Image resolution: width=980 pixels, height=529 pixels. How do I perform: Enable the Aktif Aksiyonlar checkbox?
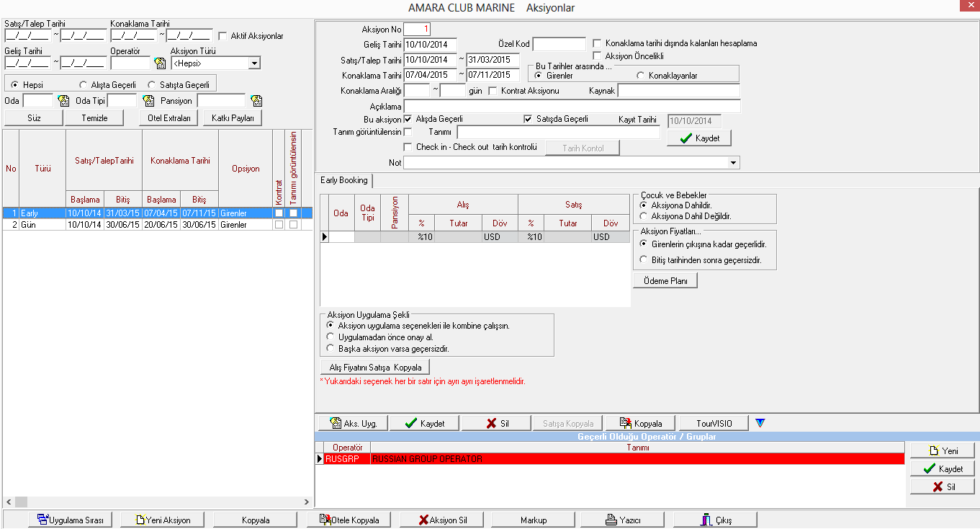click(222, 35)
